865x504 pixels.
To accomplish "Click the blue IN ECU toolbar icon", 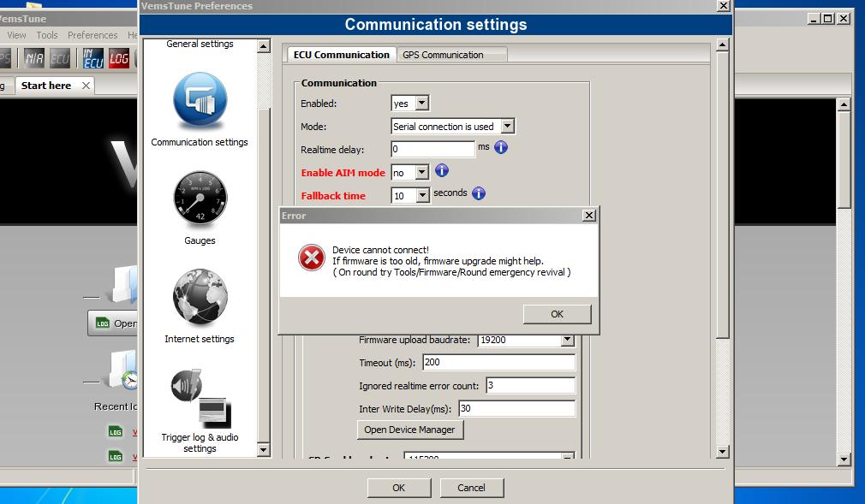I will pyautogui.click(x=92, y=58).
